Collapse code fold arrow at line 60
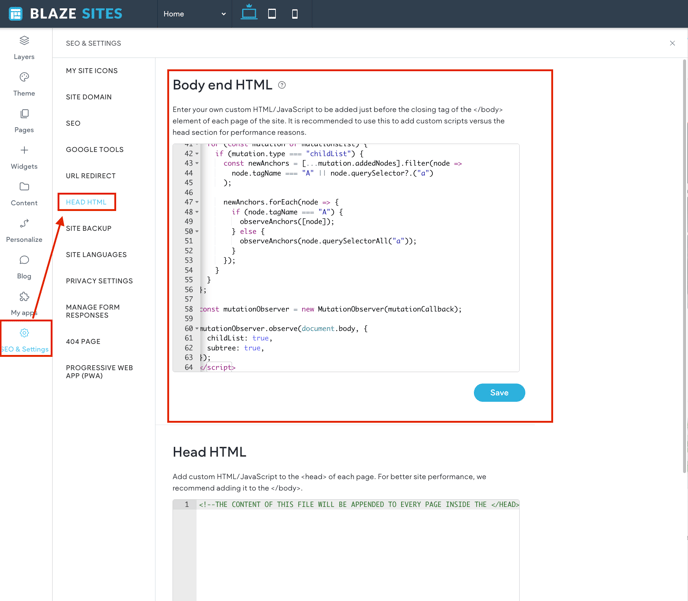Image resolution: width=688 pixels, height=601 pixels. coord(197,329)
